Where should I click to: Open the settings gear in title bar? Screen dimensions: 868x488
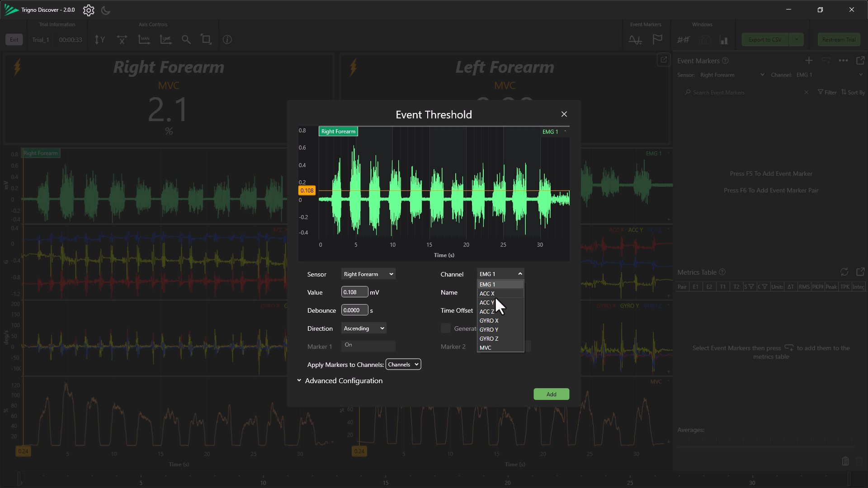tap(89, 10)
